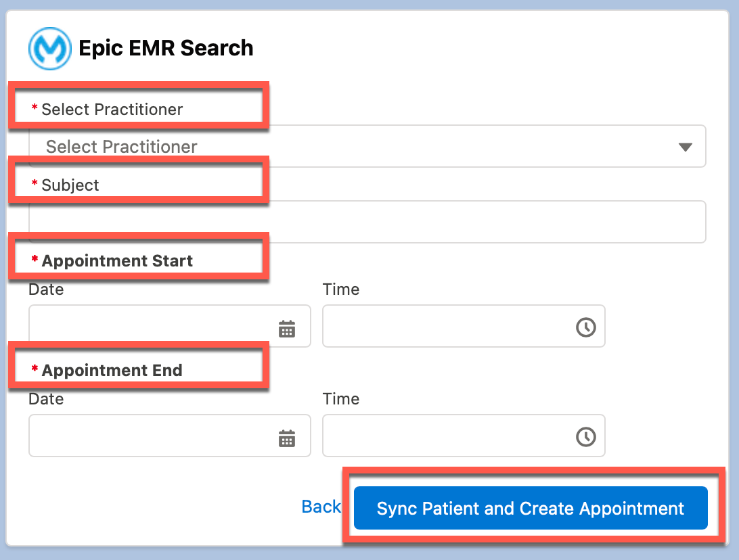Click into the Subject text field

pyautogui.click(x=367, y=222)
